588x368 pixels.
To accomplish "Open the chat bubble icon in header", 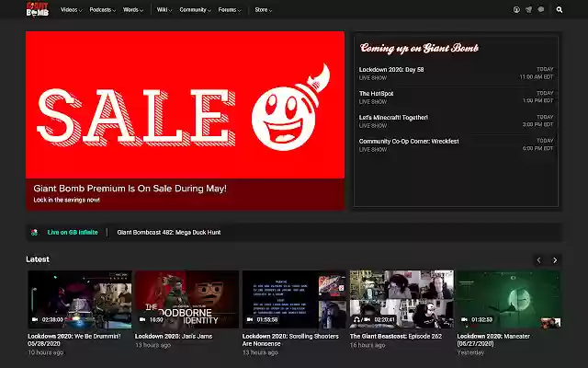I will 541,10.
